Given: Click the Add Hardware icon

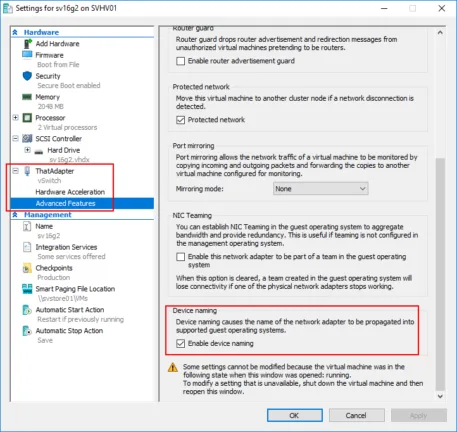Looking at the screenshot, I should (28, 44).
